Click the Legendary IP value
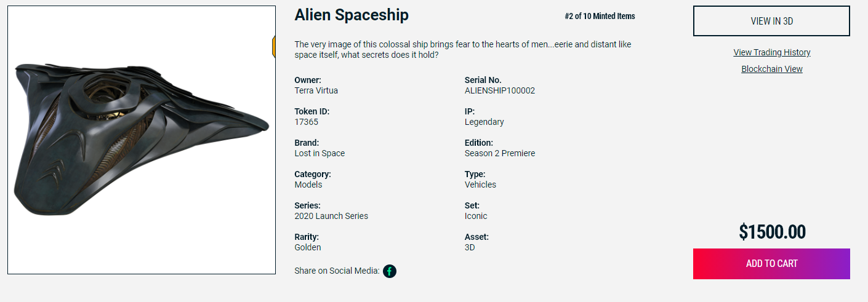Viewport: 868px width, 302px height. point(484,122)
